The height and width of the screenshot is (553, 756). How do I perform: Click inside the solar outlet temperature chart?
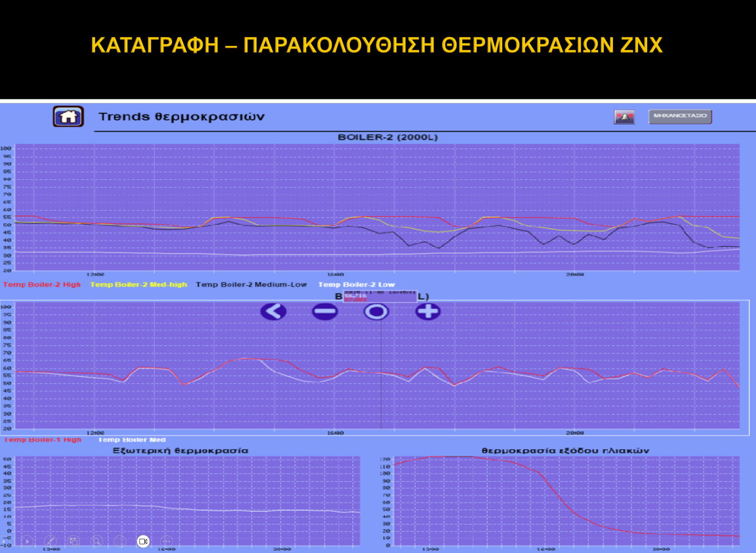pyautogui.click(x=566, y=501)
